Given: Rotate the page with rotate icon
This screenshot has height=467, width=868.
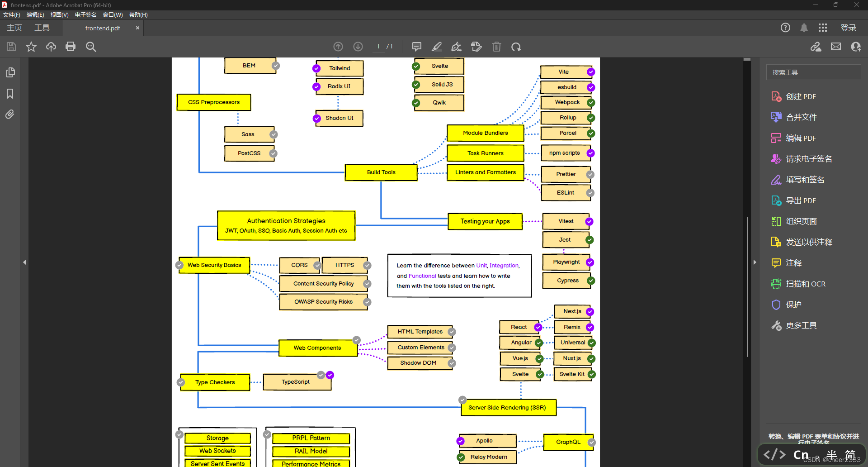Looking at the screenshot, I should (x=516, y=47).
